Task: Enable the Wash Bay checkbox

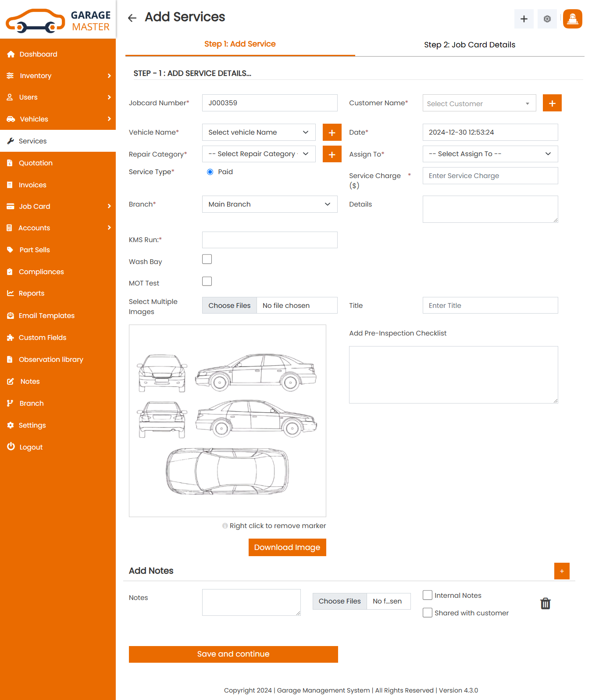Action: (x=207, y=260)
